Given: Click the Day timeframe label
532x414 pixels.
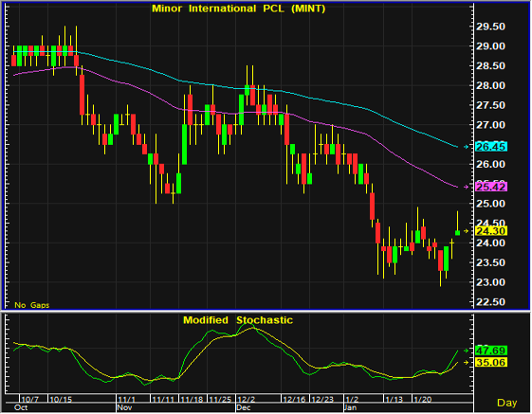Looking at the screenshot, I should (x=507, y=403).
